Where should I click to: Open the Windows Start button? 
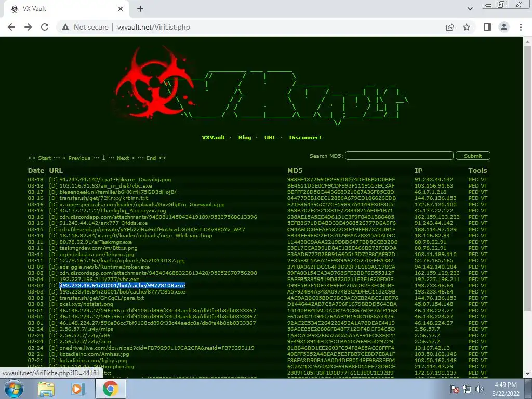pyautogui.click(x=14, y=389)
